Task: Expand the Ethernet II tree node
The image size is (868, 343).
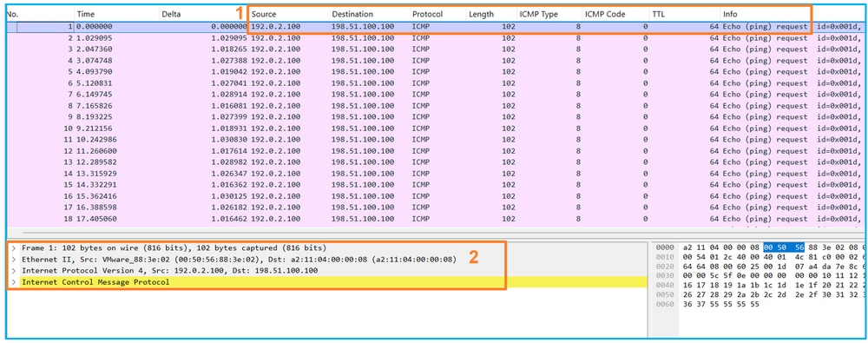Action: (13, 260)
